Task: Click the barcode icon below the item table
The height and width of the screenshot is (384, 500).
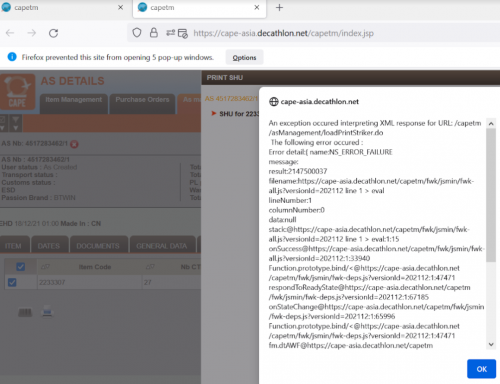Action: click(25, 312)
